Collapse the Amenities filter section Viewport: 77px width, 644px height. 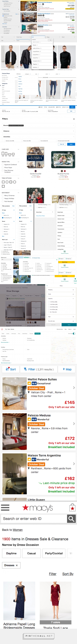click(x=38, y=137)
